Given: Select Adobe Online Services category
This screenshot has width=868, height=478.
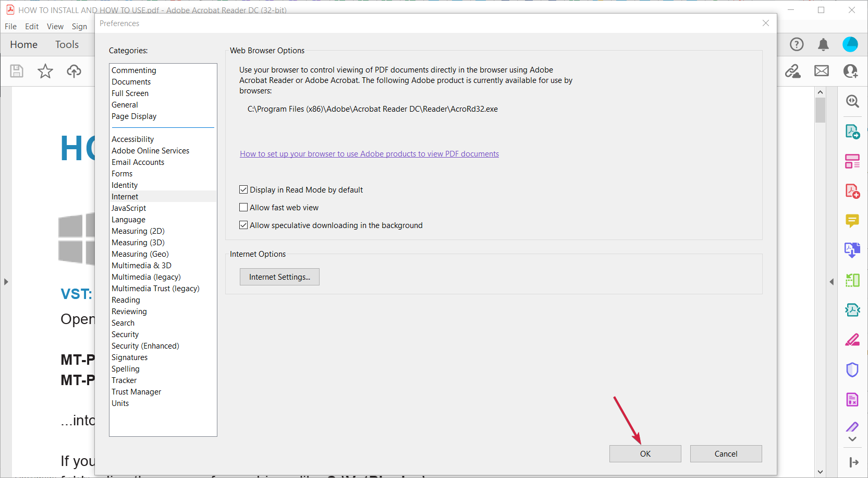Looking at the screenshot, I should [x=150, y=151].
